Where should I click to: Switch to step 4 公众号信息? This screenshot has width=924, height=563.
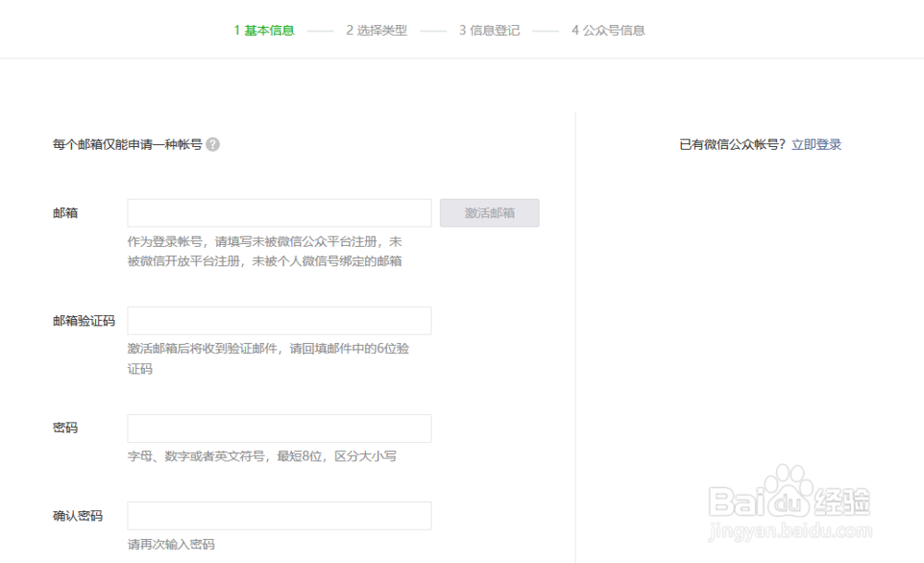pyautogui.click(x=608, y=31)
